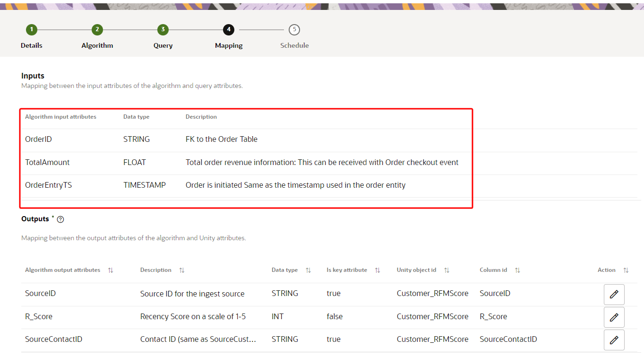Select the OrderEntryTS input attribute
Screen dimensions: 644x357
pos(49,185)
